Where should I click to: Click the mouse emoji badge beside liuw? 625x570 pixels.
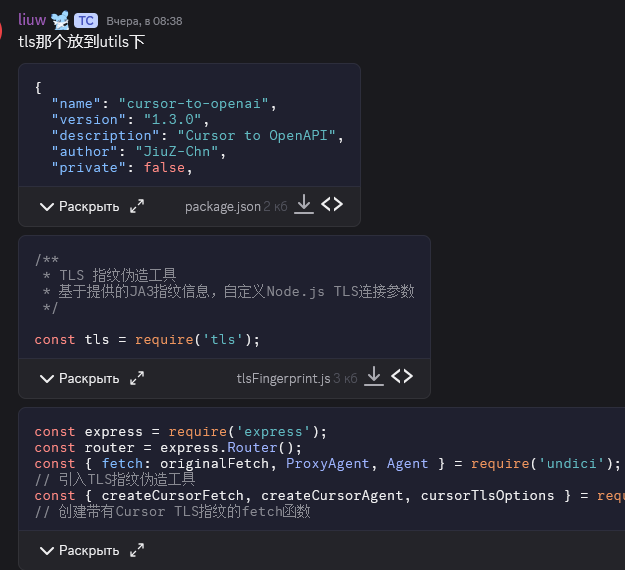pos(60,20)
